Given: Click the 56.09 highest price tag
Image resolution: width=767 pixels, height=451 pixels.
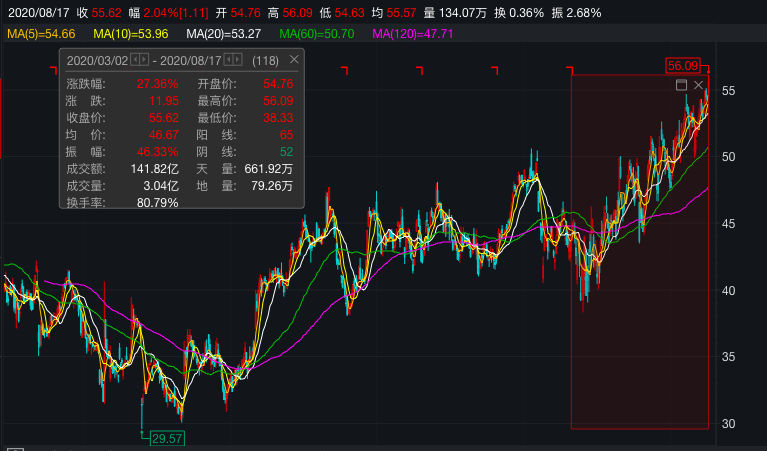Looking at the screenshot, I should pos(683,66).
